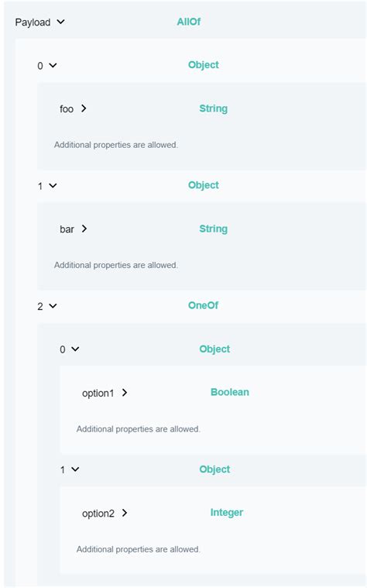The image size is (367, 588).
Task: Collapse OneOf option 0 Object chevron
Action: (x=75, y=349)
